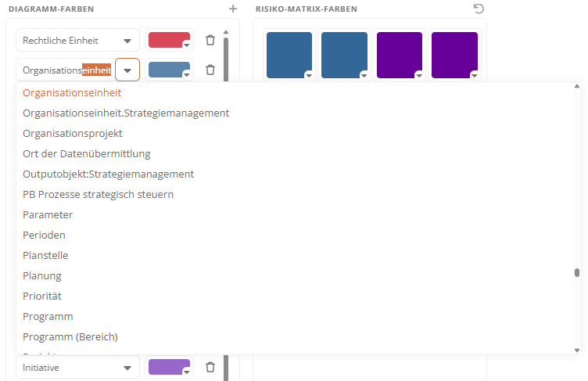588x381 pixels.
Task: Select Outputobjekt:Strategiemanagement option
Action: pyautogui.click(x=109, y=174)
